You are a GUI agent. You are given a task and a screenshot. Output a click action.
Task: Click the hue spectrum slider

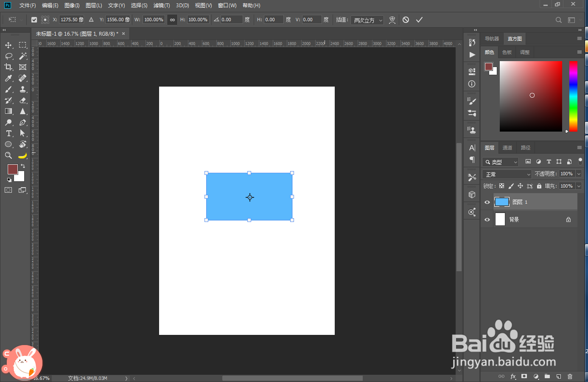pos(573,96)
